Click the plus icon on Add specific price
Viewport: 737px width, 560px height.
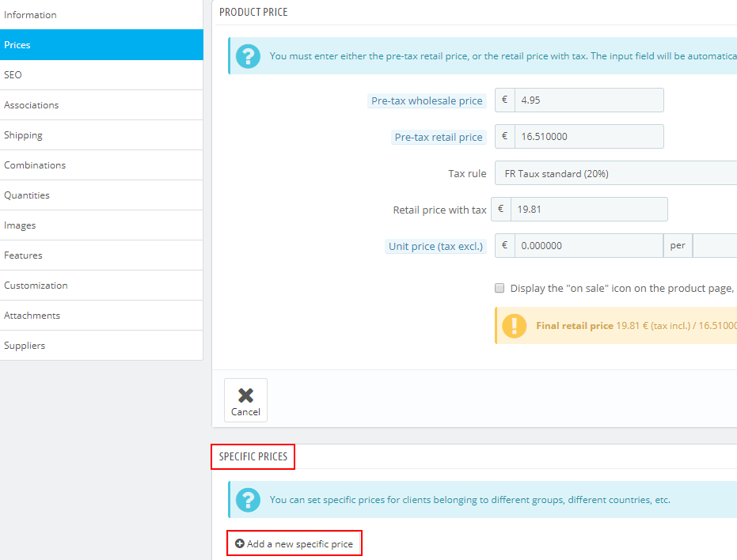pos(240,543)
